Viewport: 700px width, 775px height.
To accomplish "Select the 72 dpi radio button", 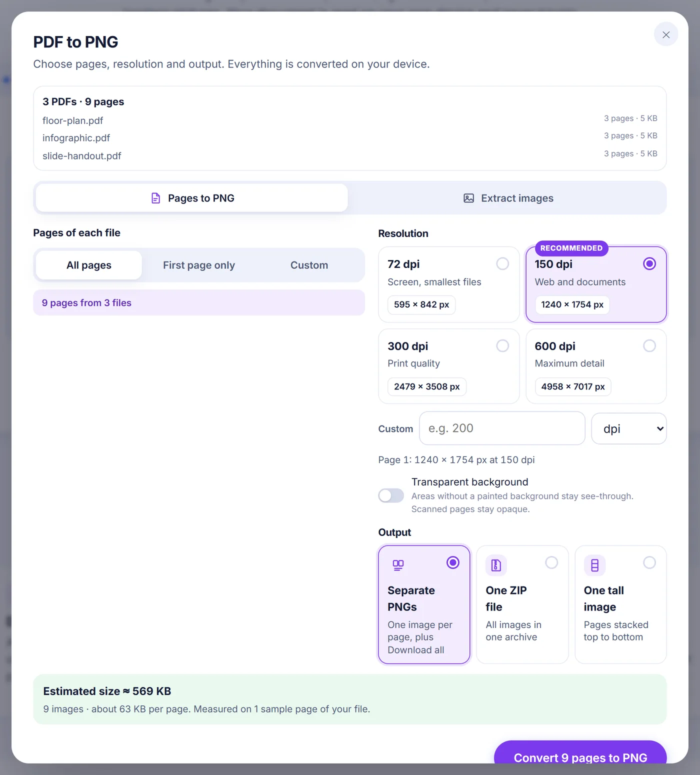I will click(502, 263).
